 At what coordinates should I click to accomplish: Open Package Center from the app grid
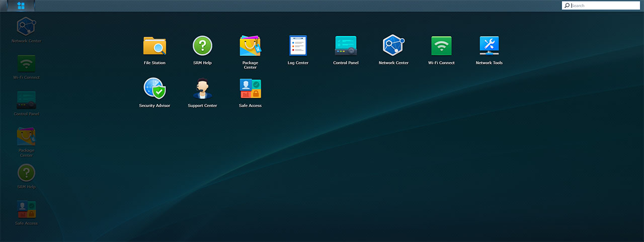(250, 46)
